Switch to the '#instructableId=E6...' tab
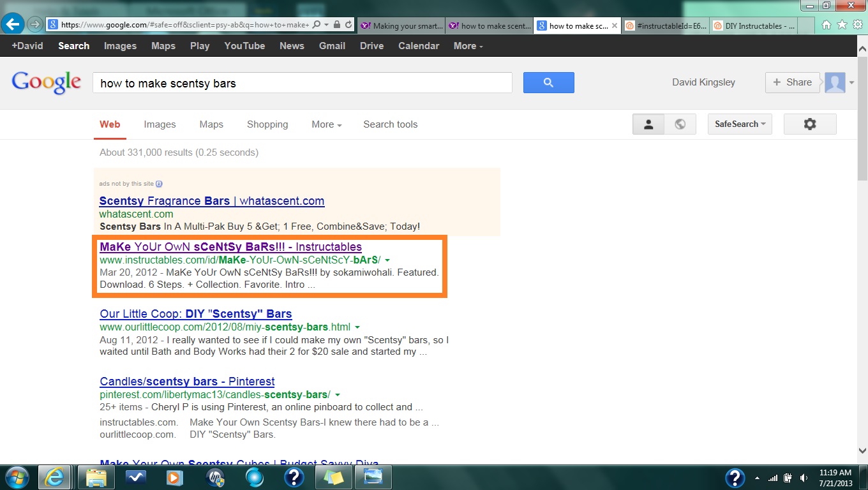Screen dimensions: 868x490 [665, 26]
